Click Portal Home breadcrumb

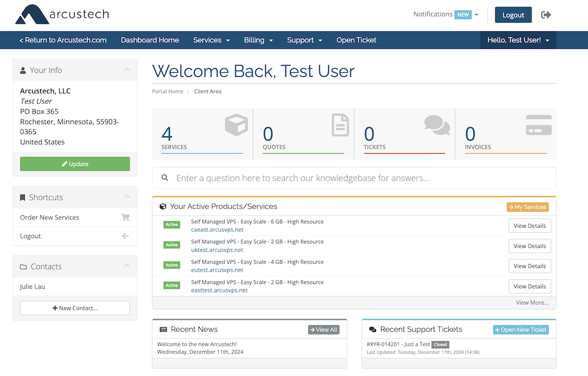click(168, 91)
